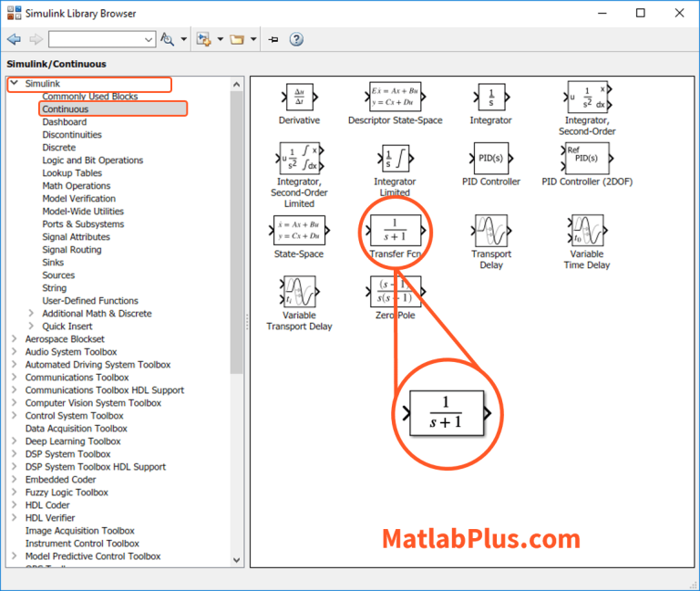Collapse the Simulink tree node
This screenshot has width=700, height=591.
[15, 84]
